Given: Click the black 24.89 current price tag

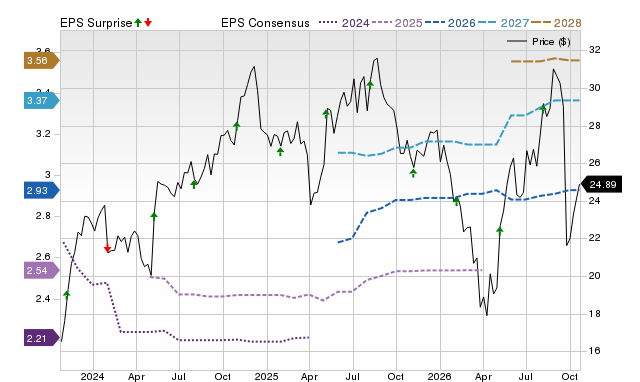Looking at the screenshot, I should click(x=601, y=184).
